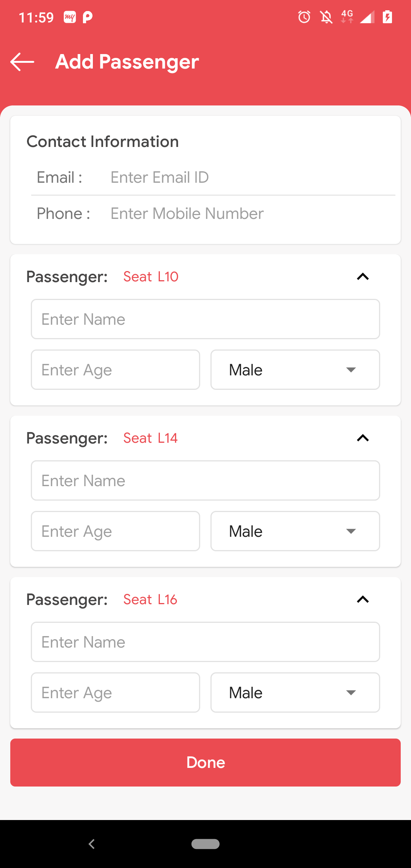The height and width of the screenshot is (868, 411).
Task: Open gender dropdown for Seat L16
Action: tap(295, 692)
